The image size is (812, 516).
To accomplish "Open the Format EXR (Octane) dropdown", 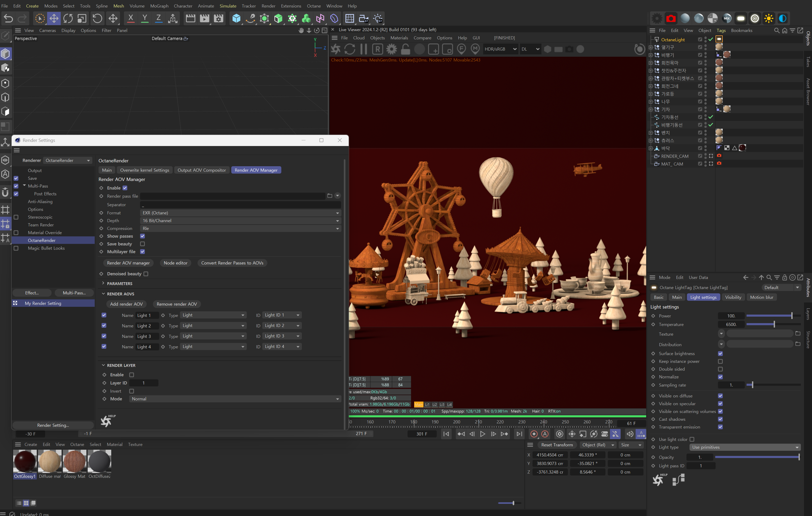I will point(240,213).
